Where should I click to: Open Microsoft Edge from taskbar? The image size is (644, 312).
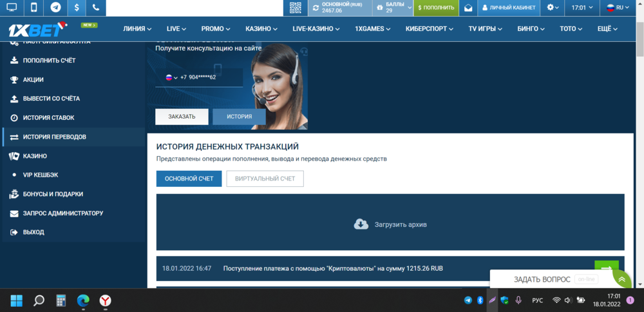click(83, 300)
